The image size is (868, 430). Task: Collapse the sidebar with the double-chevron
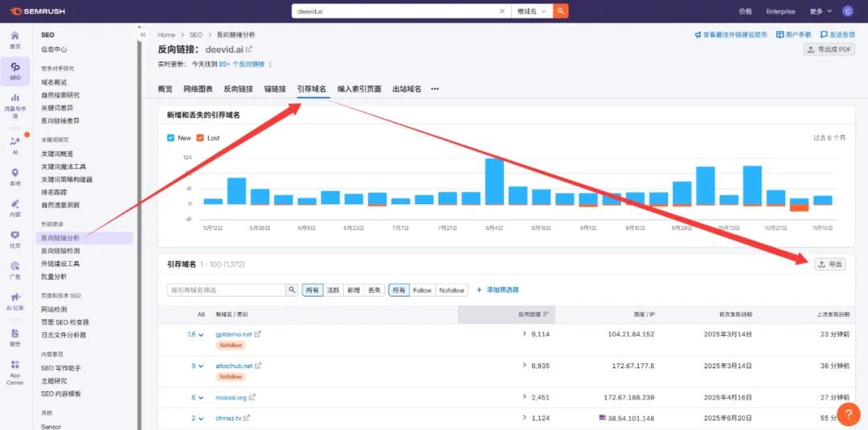click(x=143, y=35)
